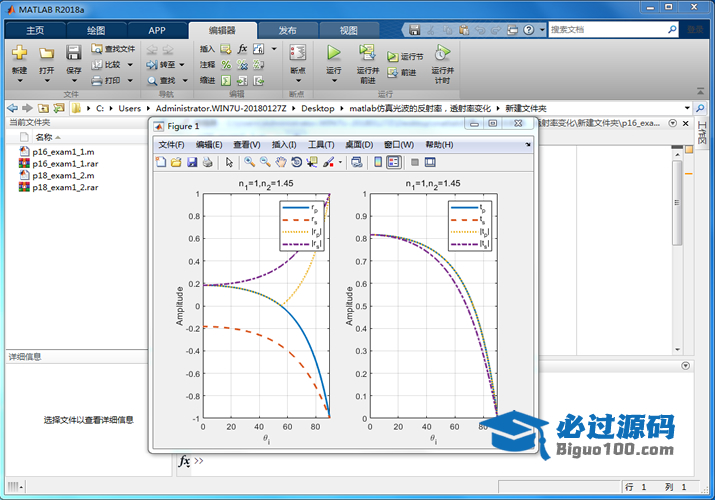The width and height of the screenshot is (715, 500).
Task: Click Print Figure icon in Figure 1 toolbar
Action: 207,162
